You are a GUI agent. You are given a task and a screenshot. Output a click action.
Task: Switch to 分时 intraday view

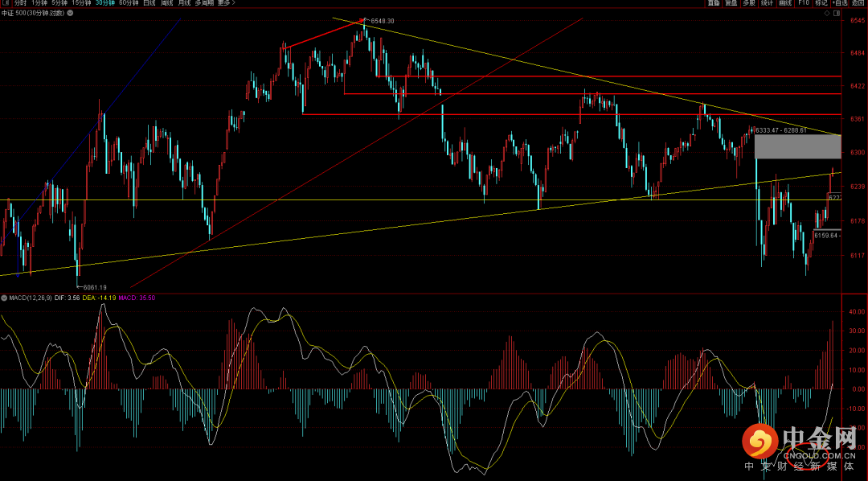(20, 2)
